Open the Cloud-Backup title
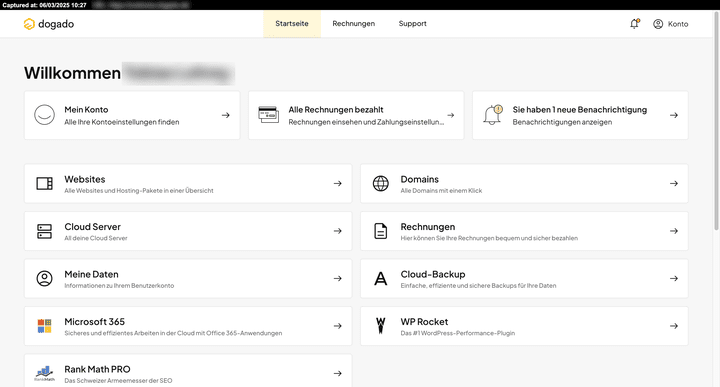The width and height of the screenshot is (720, 387). click(x=433, y=274)
